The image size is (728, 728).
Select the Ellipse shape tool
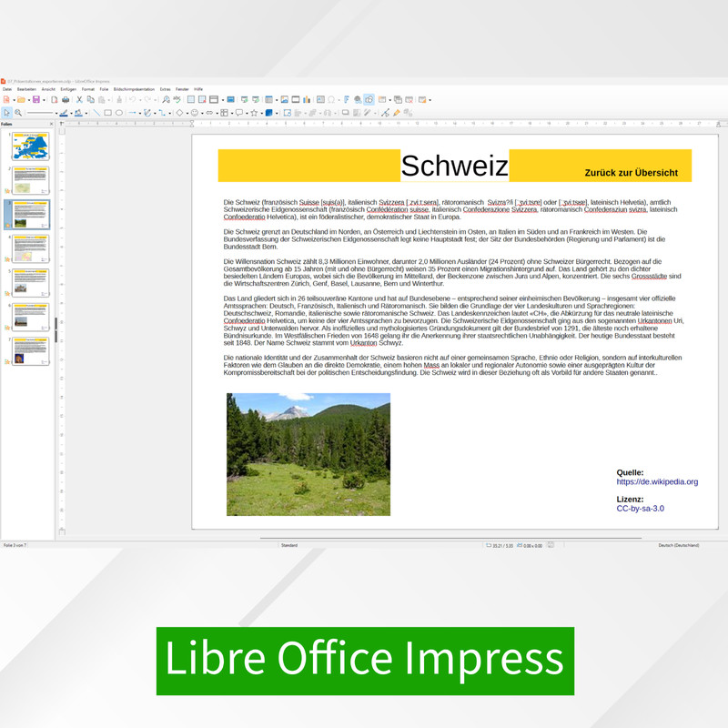[119, 113]
